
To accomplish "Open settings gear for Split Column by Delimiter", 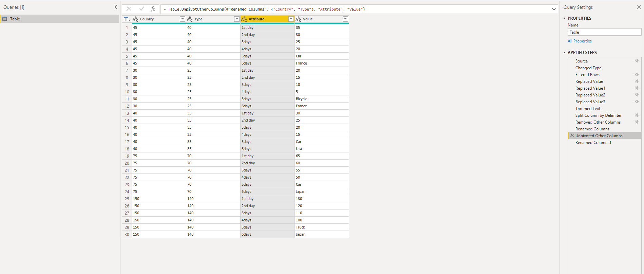I will [637, 115].
